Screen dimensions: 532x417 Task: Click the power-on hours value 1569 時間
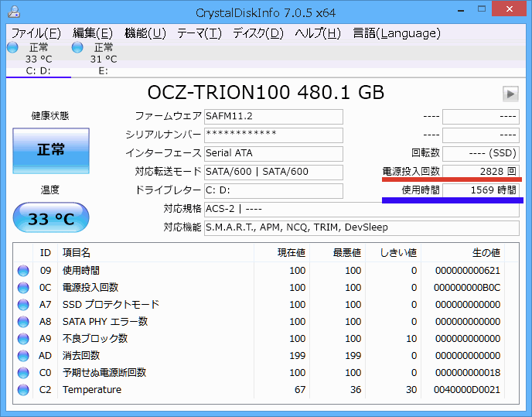(x=481, y=190)
